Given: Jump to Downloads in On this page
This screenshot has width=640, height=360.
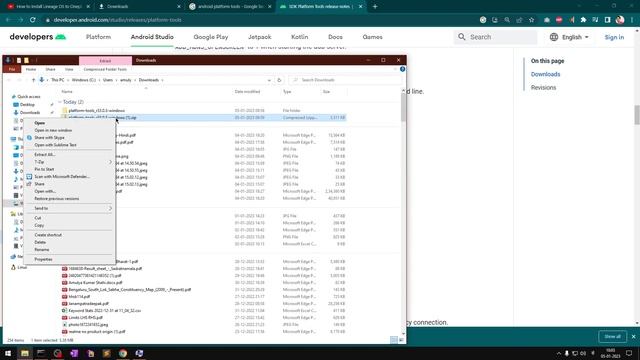Looking at the screenshot, I should pos(545,74).
